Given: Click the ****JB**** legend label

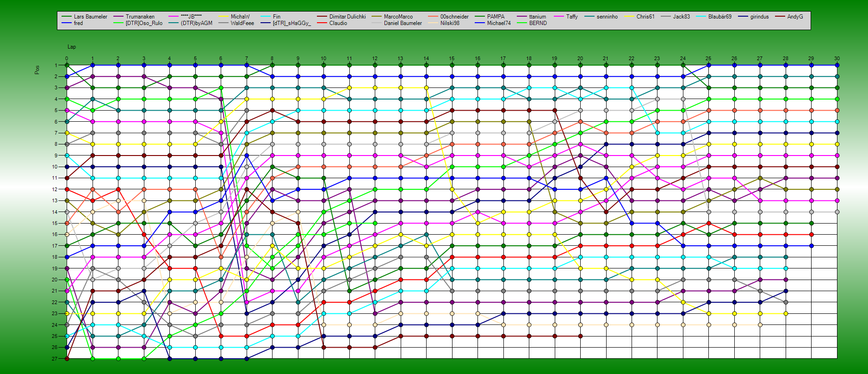Looking at the screenshot, I should [x=191, y=17].
